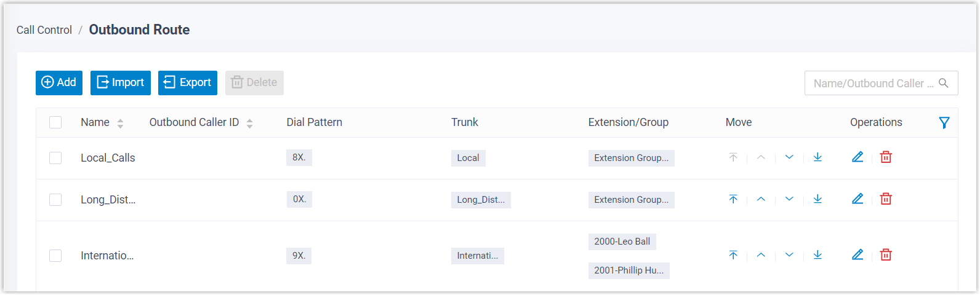The image size is (980, 295).
Task: Add a new outbound route
Action: tap(59, 83)
